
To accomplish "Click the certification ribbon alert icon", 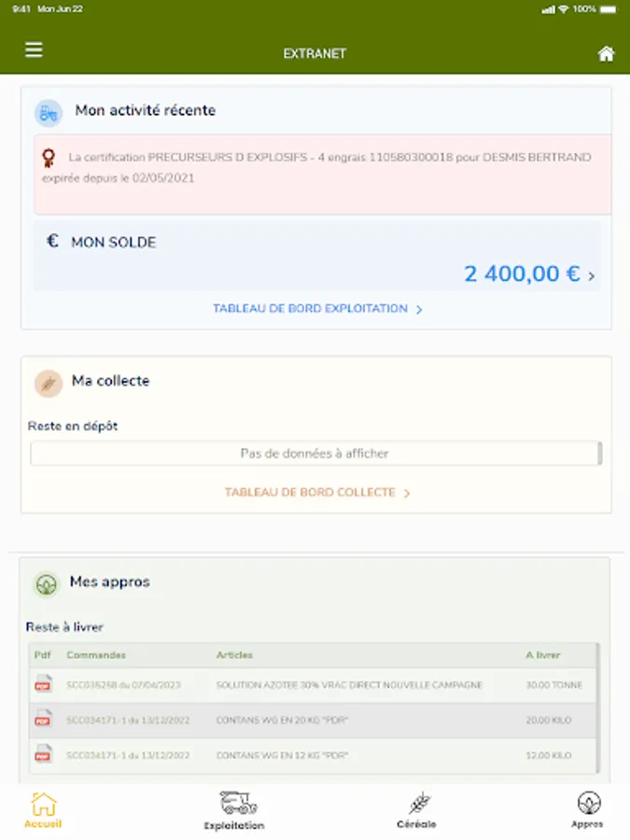I will (50, 157).
